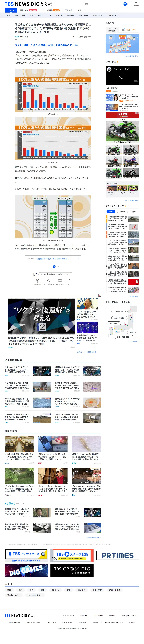The image size is (144, 644).
Task: Expand the 中部・甲信越 area button
Action: (120, 318)
